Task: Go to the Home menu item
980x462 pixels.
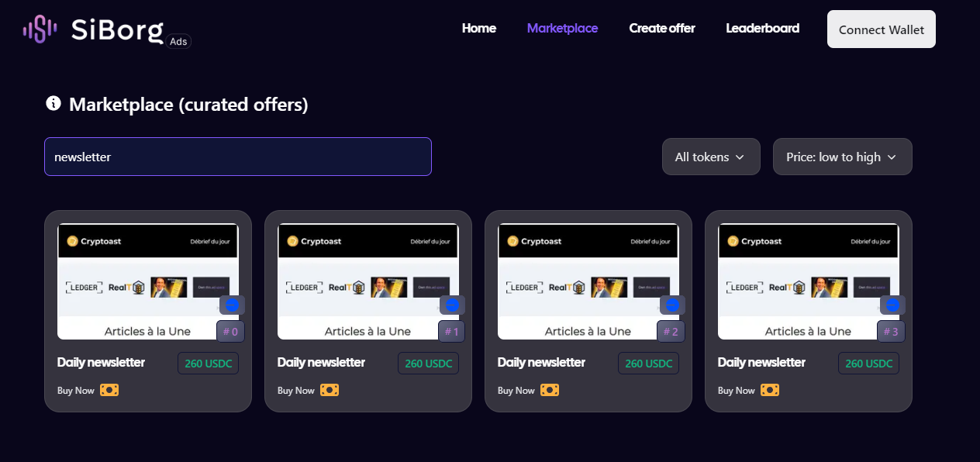Action: click(x=478, y=29)
